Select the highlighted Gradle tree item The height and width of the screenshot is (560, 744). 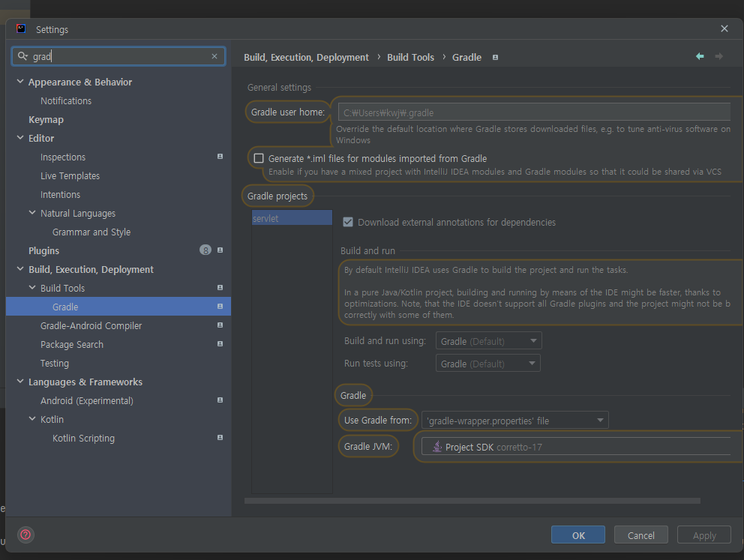point(118,307)
